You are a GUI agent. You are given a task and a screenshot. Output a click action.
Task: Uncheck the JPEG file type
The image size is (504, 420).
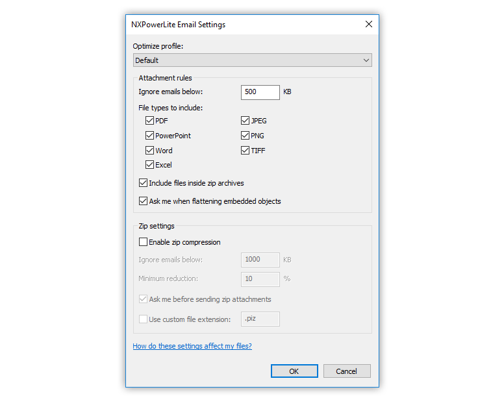[245, 121]
